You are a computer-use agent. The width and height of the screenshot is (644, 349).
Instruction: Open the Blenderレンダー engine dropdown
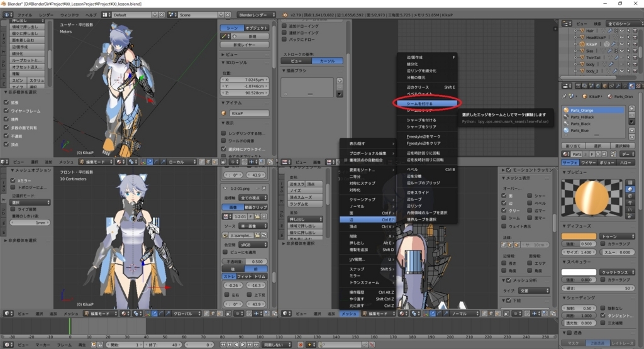pos(257,15)
